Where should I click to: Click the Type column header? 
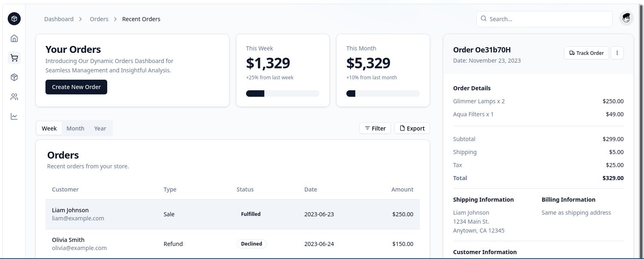[170, 189]
